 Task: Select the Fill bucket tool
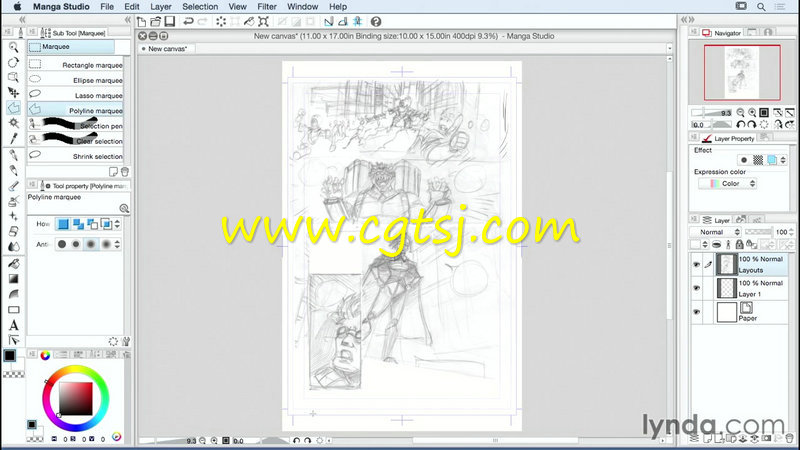point(13,263)
